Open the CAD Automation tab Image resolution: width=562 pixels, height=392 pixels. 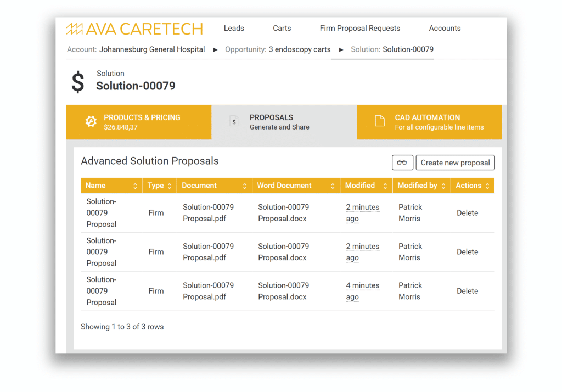(x=429, y=122)
